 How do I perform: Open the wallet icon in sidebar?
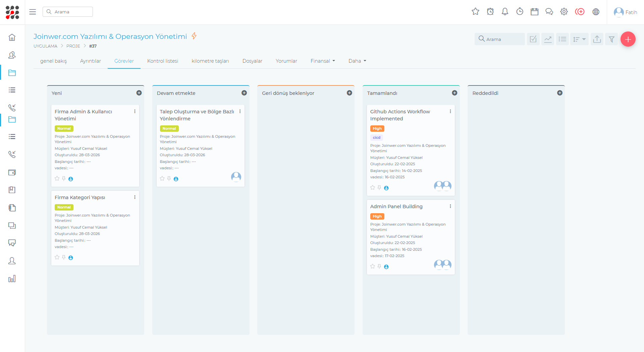click(x=12, y=172)
